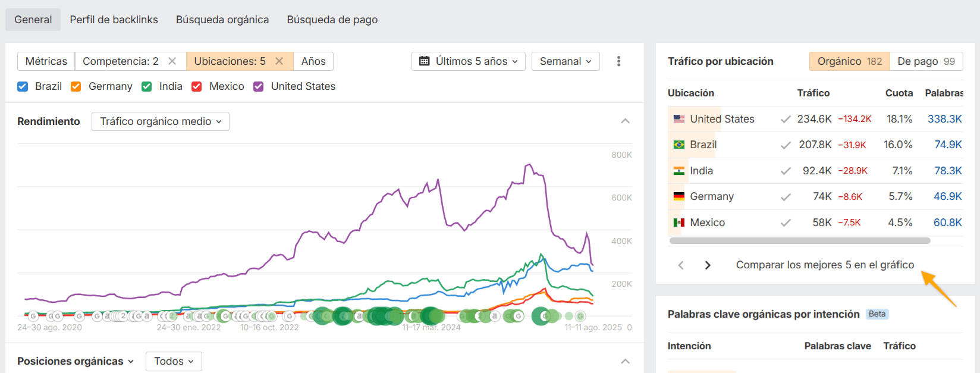Viewport: 980px width, 373px height.
Task: Select the De pago traffic button
Action: pyautogui.click(x=926, y=61)
